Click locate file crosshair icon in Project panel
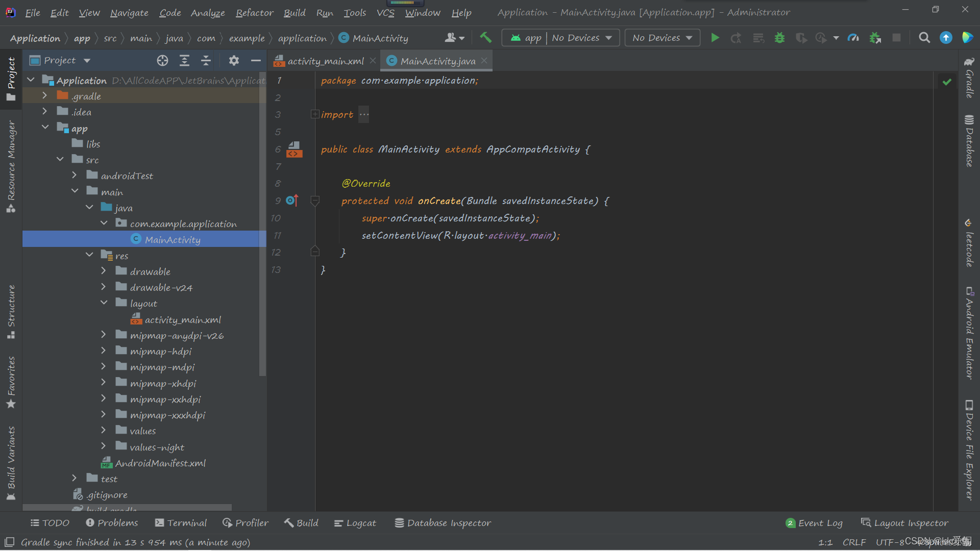 [x=162, y=61]
